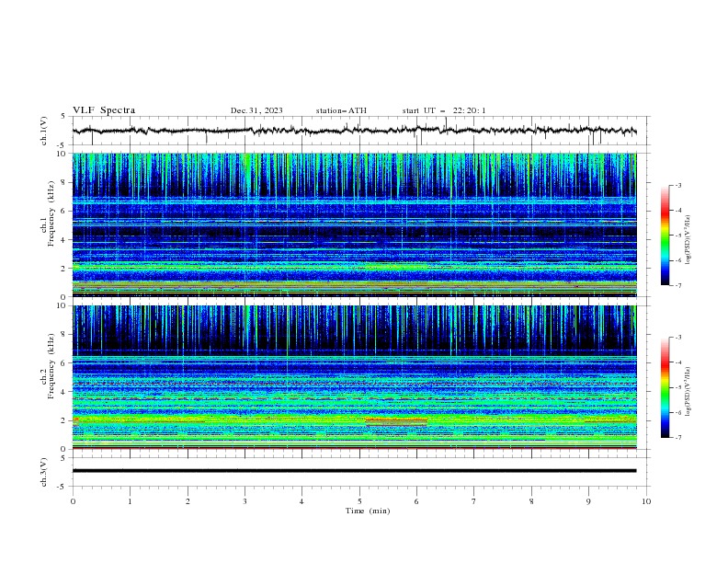Click the lower log(PSD) colorbar caption

tap(688, 392)
